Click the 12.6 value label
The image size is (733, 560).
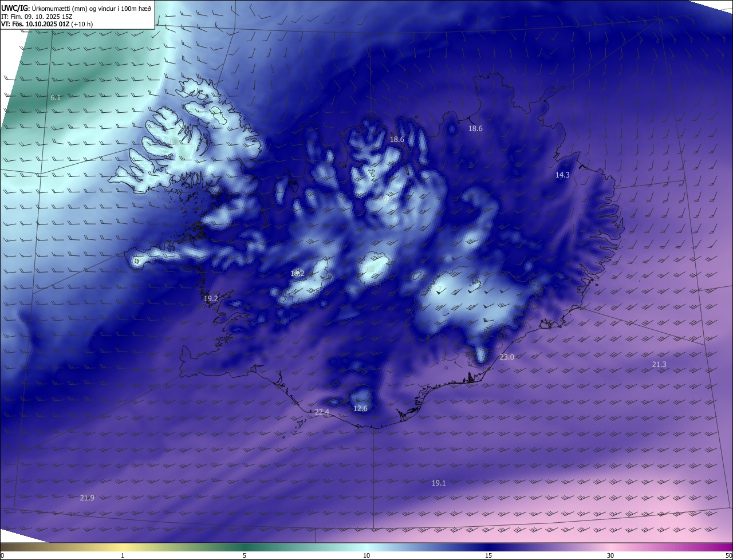click(360, 409)
